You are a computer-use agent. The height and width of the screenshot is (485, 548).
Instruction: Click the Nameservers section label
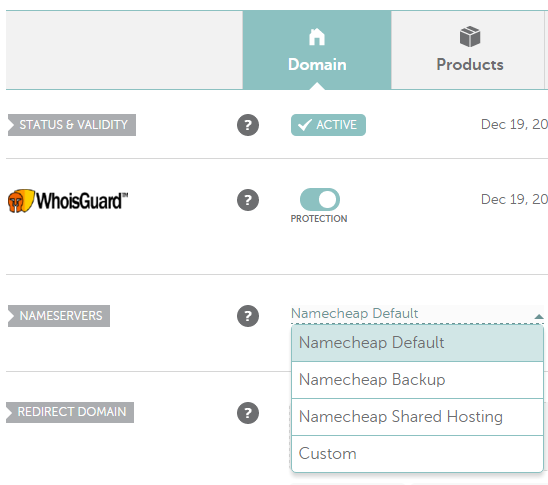[x=59, y=316]
